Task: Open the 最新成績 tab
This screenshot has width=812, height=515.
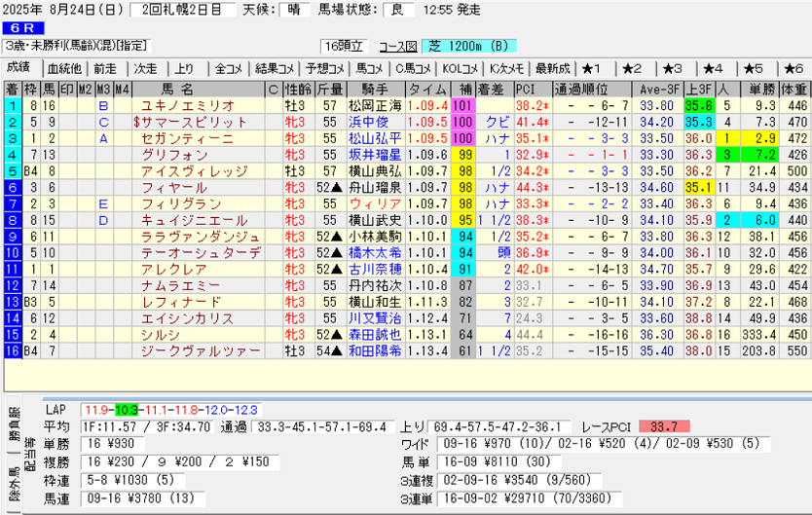Action: click(x=552, y=68)
